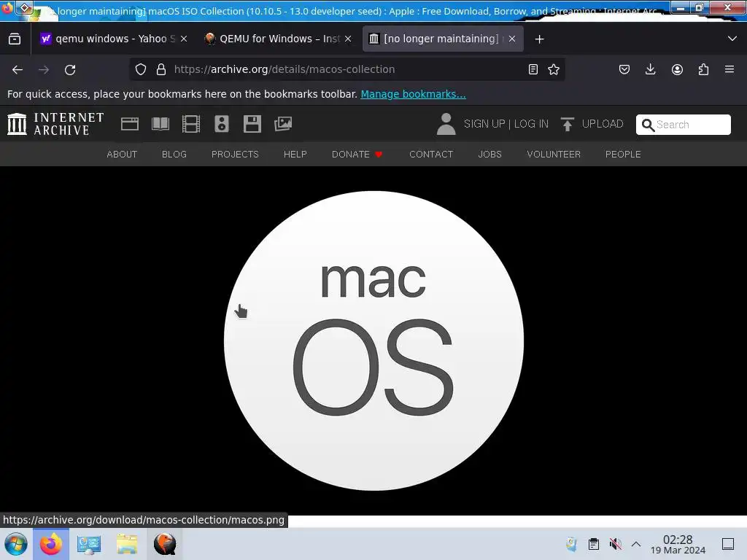Viewport: 747px width, 560px height.
Task: Reload the current page
Action: click(x=70, y=69)
